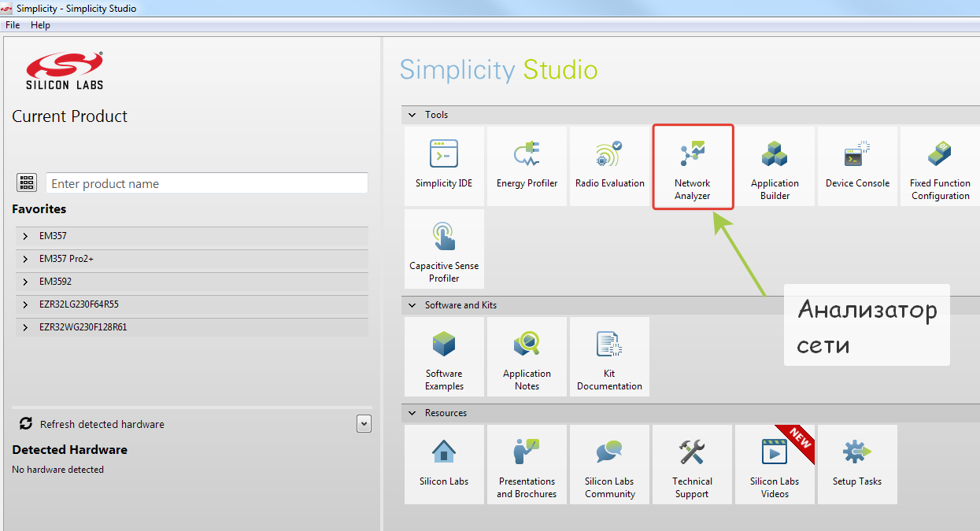This screenshot has width=980, height=531.
Task: Launch the Setup Tasks tile
Action: click(857, 465)
